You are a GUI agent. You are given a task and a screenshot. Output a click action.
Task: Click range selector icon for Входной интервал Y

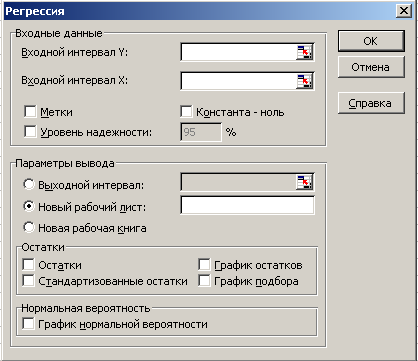[304, 52]
